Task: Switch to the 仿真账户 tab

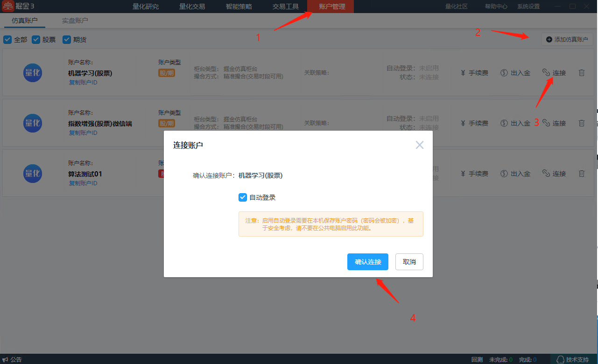Action: point(25,21)
